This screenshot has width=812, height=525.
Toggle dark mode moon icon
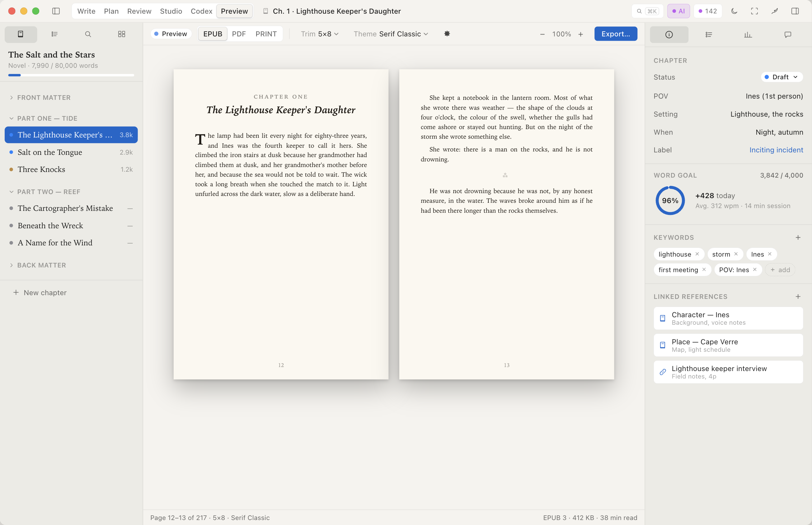click(x=734, y=11)
